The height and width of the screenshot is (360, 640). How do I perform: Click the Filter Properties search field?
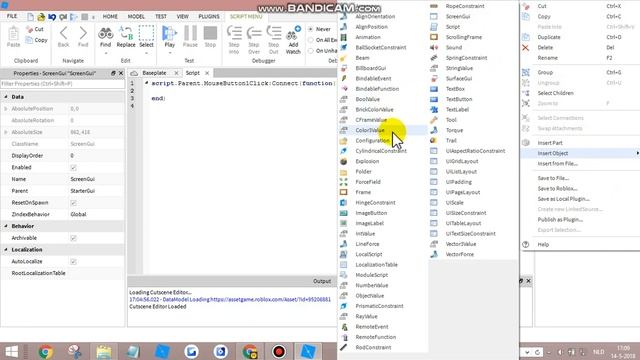coord(62,84)
